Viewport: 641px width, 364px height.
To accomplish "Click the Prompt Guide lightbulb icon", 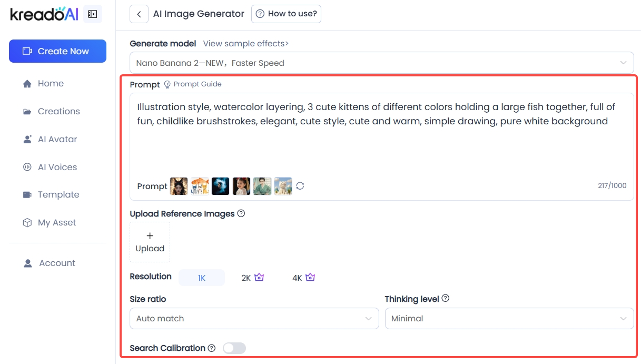I will [167, 84].
